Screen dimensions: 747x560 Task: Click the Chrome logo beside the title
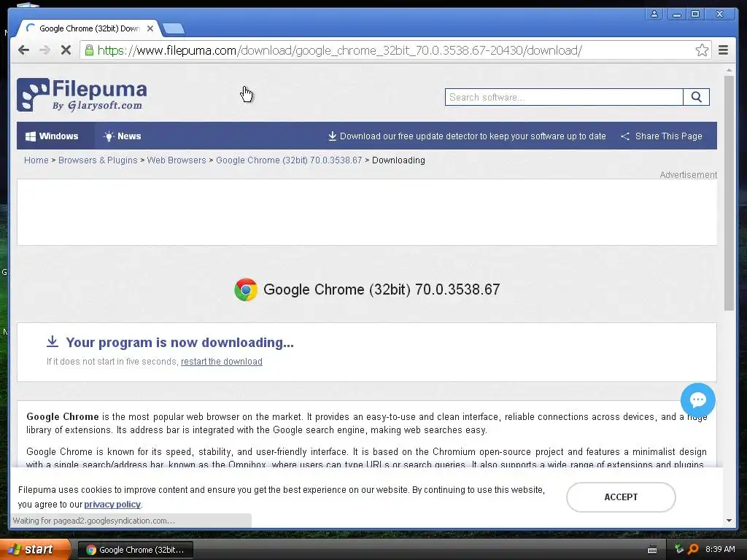pos(246,289)
